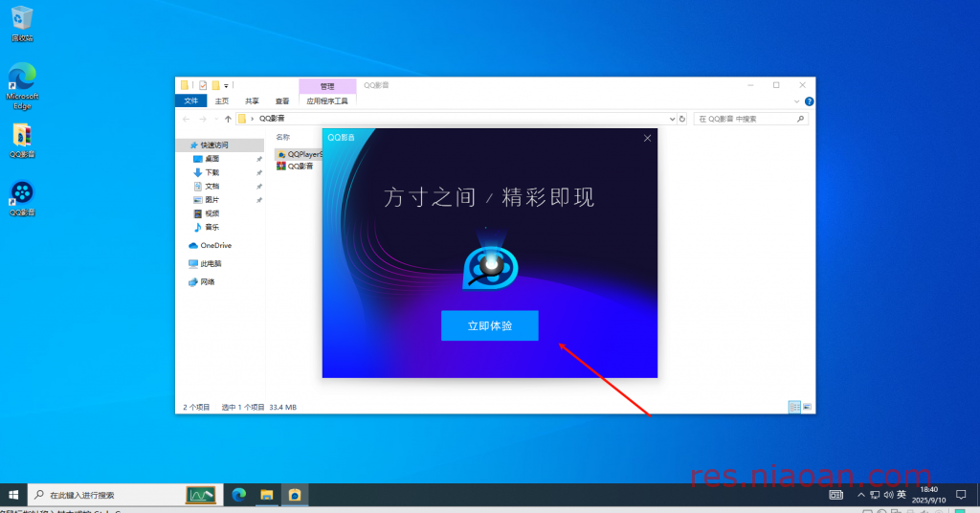Open the 查看 ribbon tab

tap(282, 101)
